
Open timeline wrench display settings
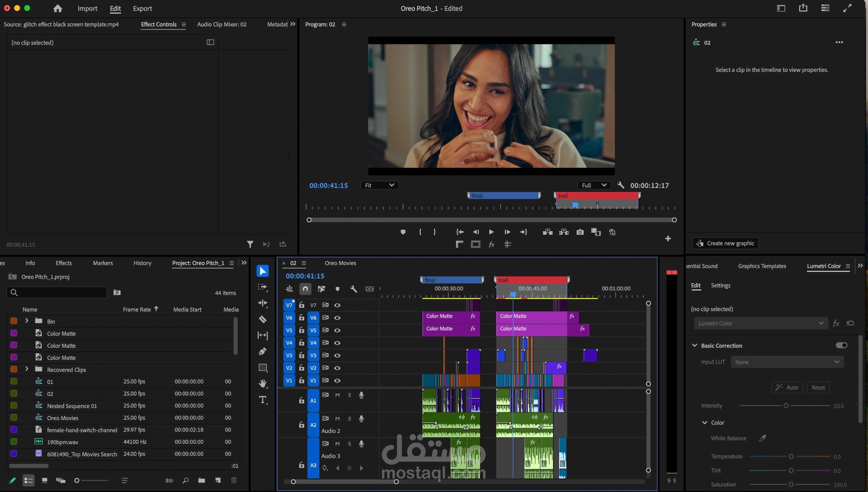tap(353, 289)
